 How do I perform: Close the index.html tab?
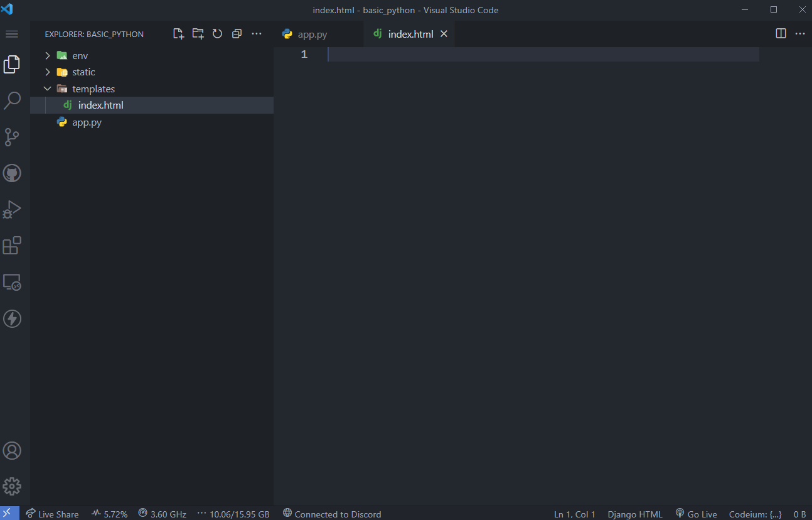pyautogui.click(x=444, y=34)
